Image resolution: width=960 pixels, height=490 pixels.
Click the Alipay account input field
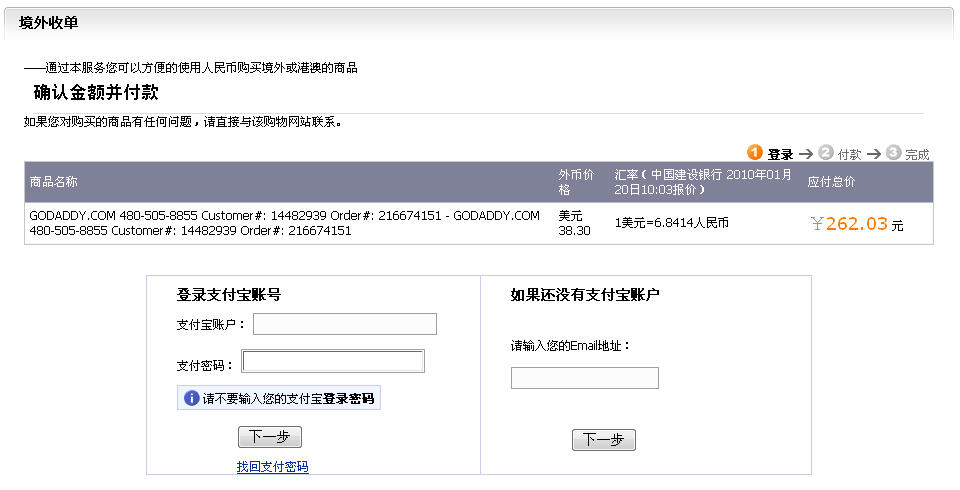click(x=345, y=324)
